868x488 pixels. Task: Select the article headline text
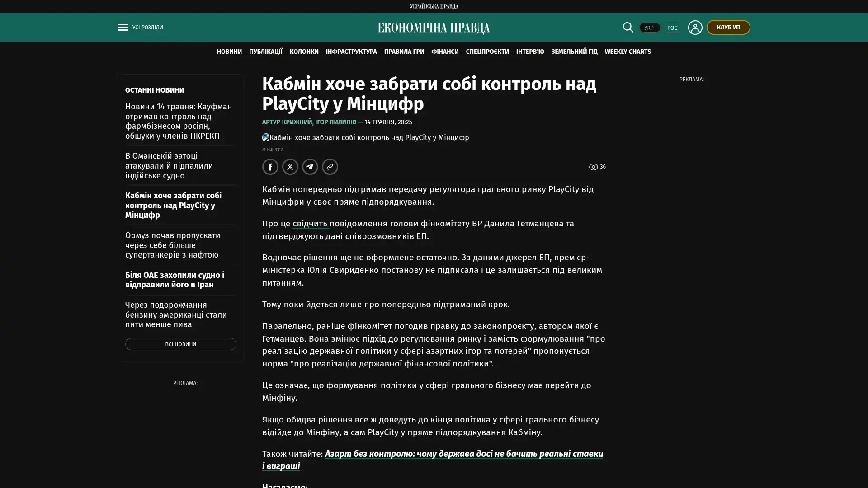click(x=429, y=94)
